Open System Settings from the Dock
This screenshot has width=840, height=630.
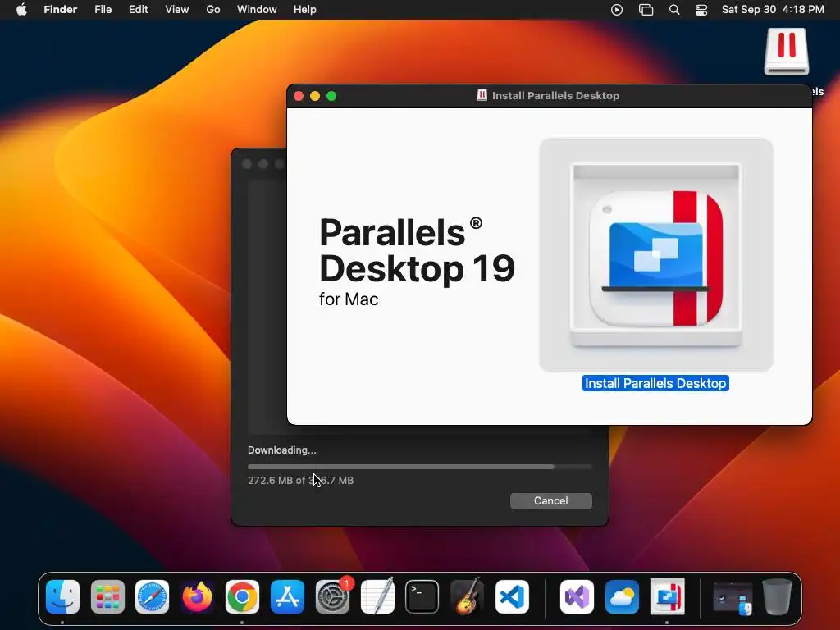tap(333, 597)
